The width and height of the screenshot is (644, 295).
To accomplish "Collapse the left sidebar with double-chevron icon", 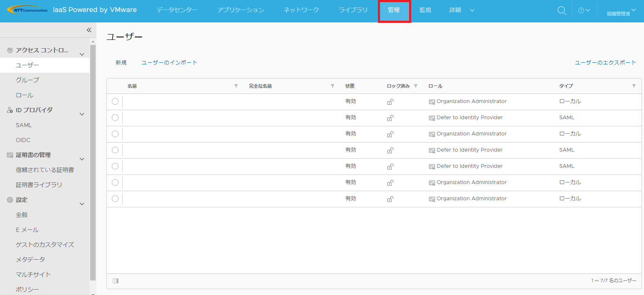I will click(x=89, y=30).
